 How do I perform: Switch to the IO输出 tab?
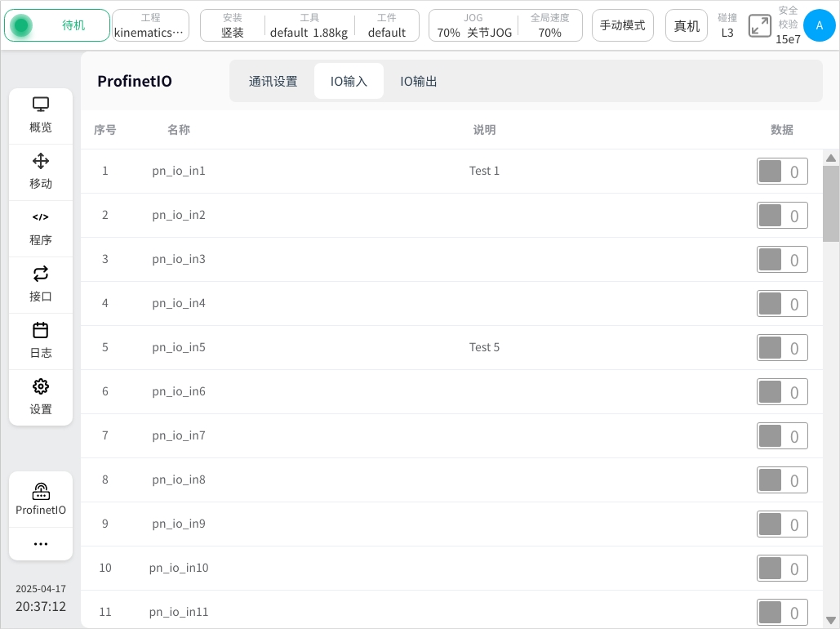419,82
